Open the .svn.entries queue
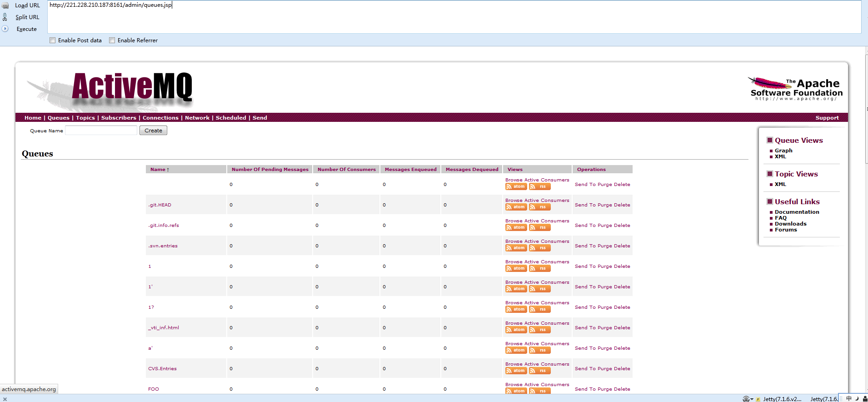 click(163, 246)
